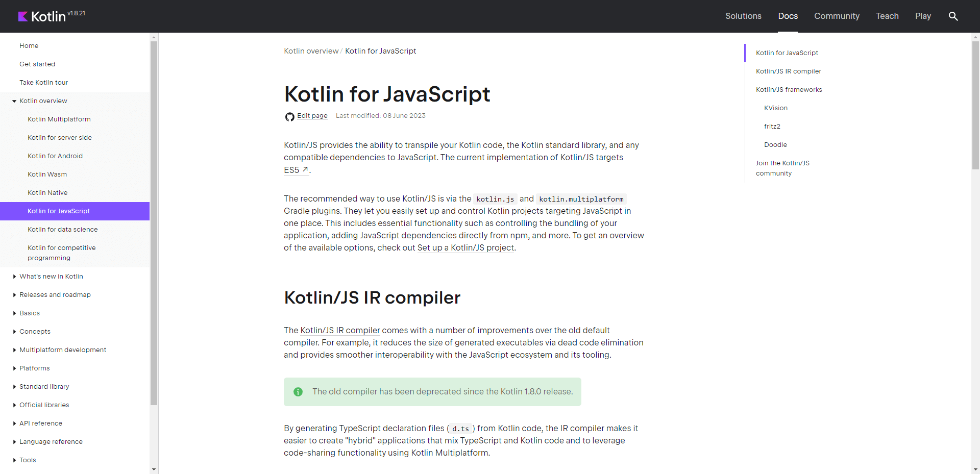
Task: Switch to the Docs tab
Action: [x=788, y=16]
